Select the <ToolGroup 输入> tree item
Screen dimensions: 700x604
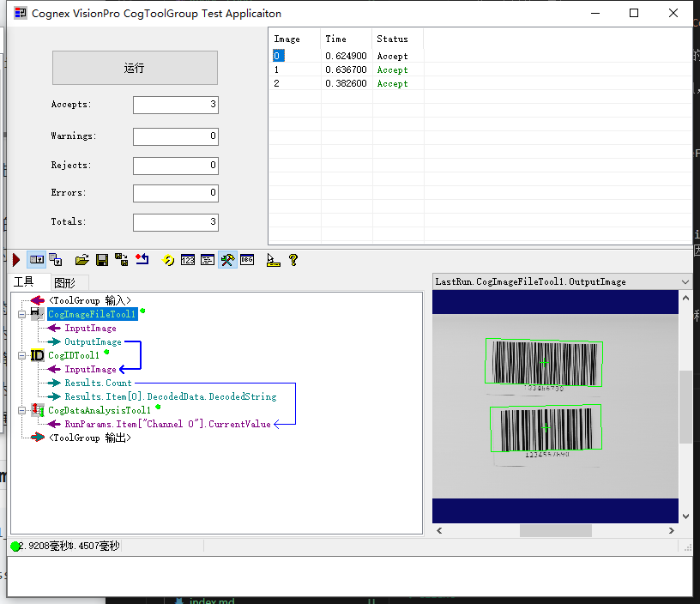90,300
